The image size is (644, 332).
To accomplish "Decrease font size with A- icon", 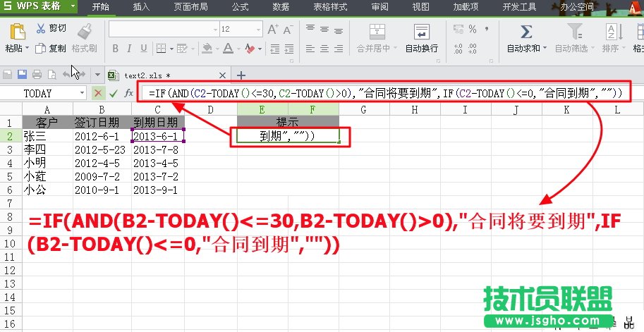I will tap(288, 29).
